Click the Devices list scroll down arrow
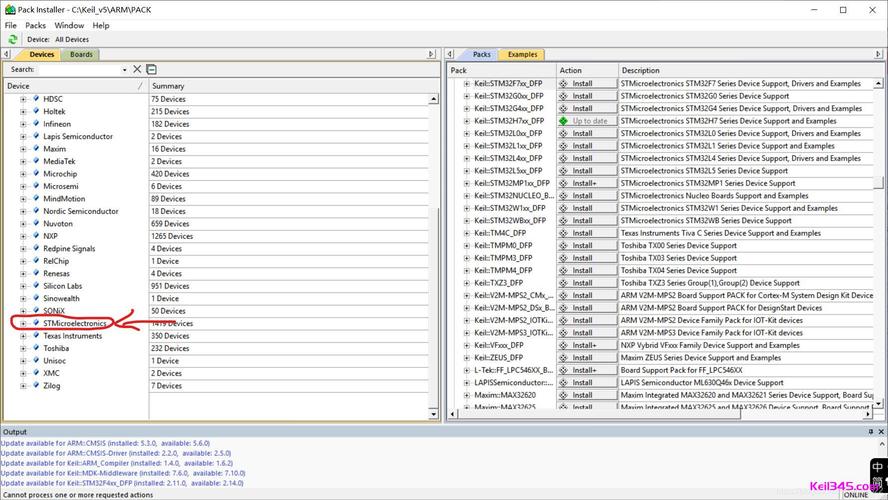The height and width of the screenshot is (500, 888). [x=433, y=414]
